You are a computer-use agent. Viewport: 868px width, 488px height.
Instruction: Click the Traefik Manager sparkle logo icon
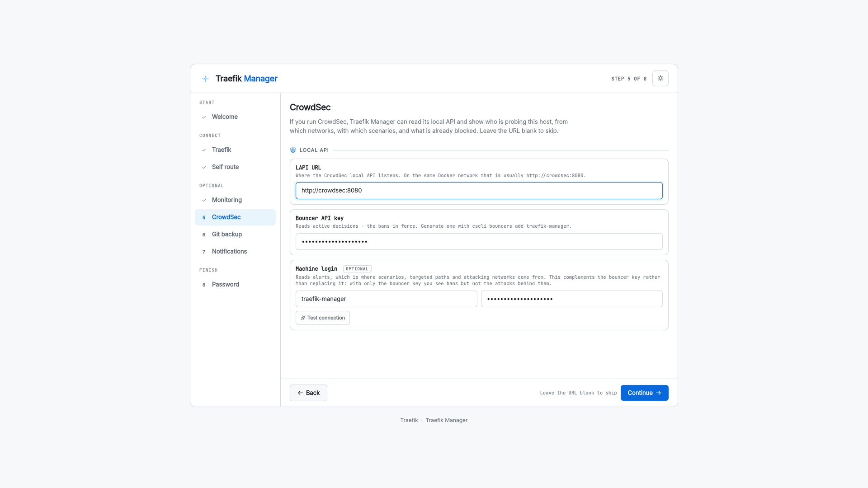tap(205, 79)
